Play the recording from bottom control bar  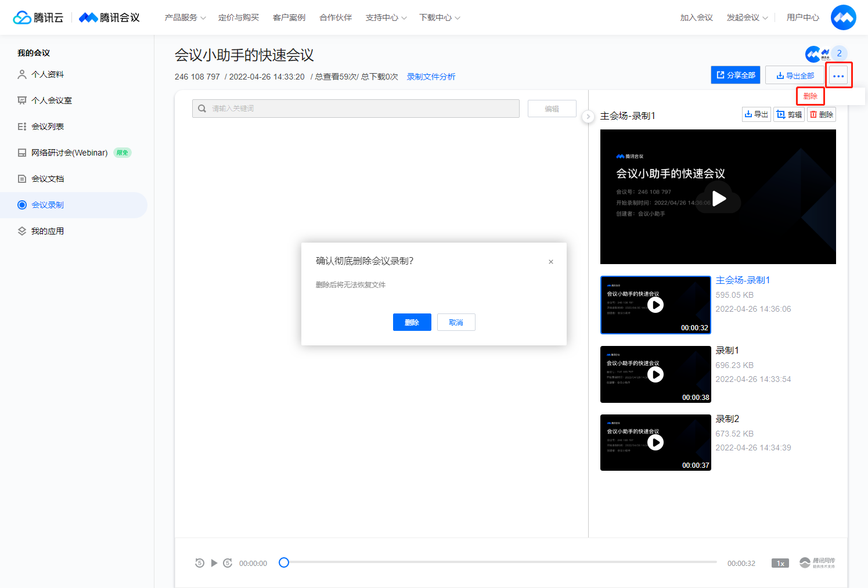click(214, 563)
